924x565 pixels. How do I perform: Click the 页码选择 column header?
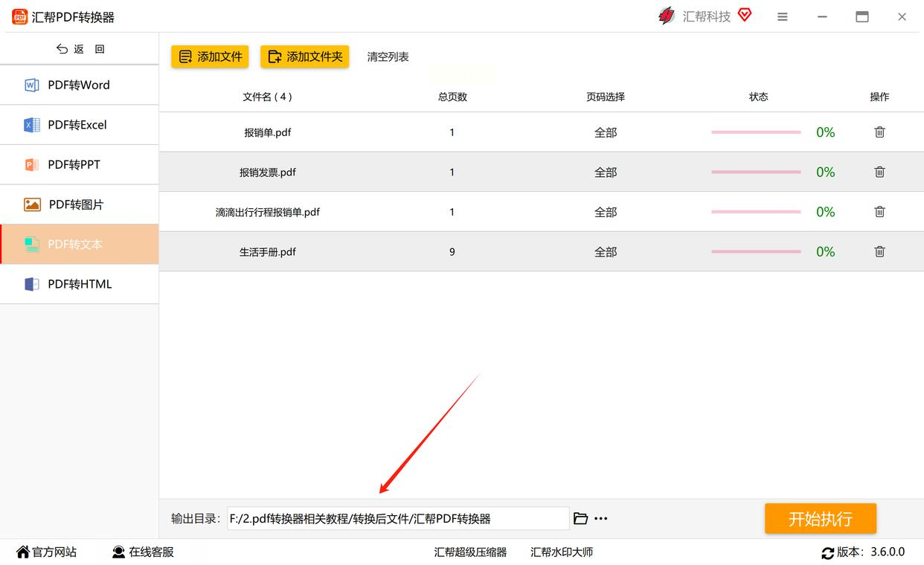[606, 97]
